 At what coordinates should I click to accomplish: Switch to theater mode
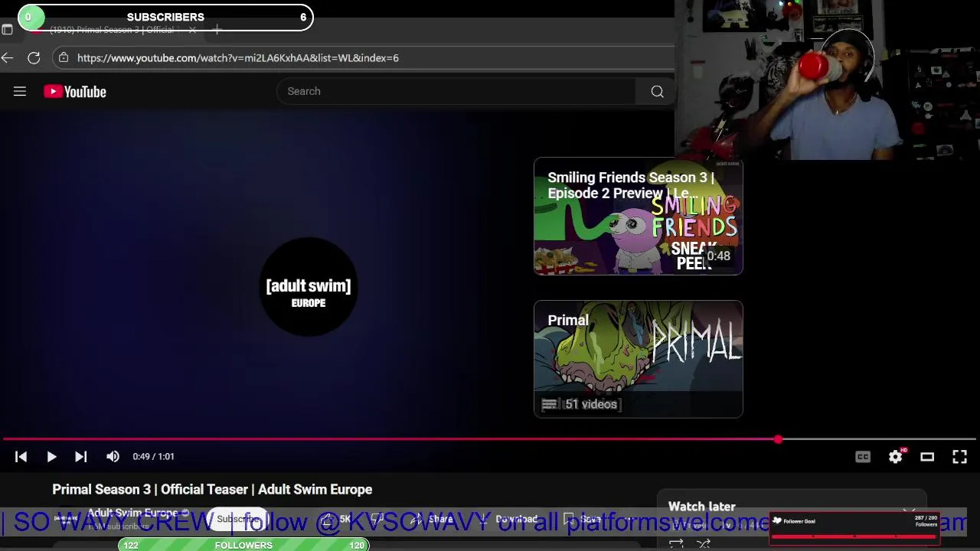pyautogui.click(x=927, y=457)
